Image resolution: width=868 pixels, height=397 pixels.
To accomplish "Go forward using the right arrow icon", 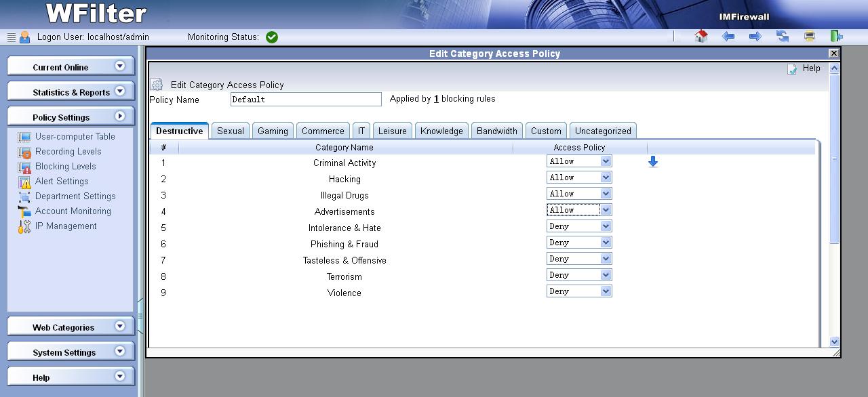I will point(755,37).
